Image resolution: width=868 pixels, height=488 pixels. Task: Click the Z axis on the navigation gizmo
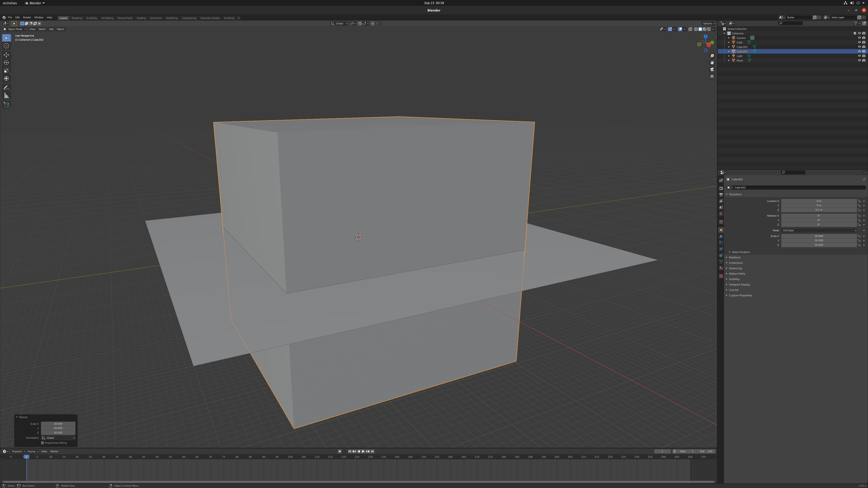click(x=705, y=36)
